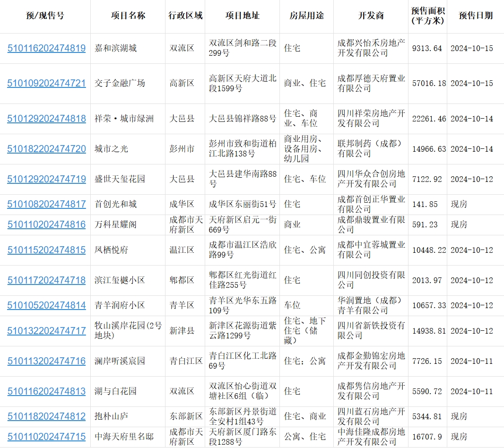Open presale number 510113202474716 link

pyautogui.click(x=47, y=361)
